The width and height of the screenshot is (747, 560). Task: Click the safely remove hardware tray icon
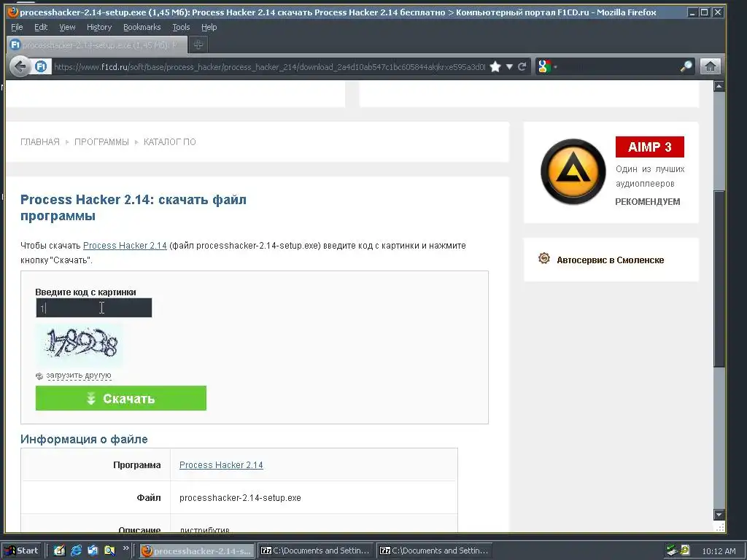click(672, 551)
